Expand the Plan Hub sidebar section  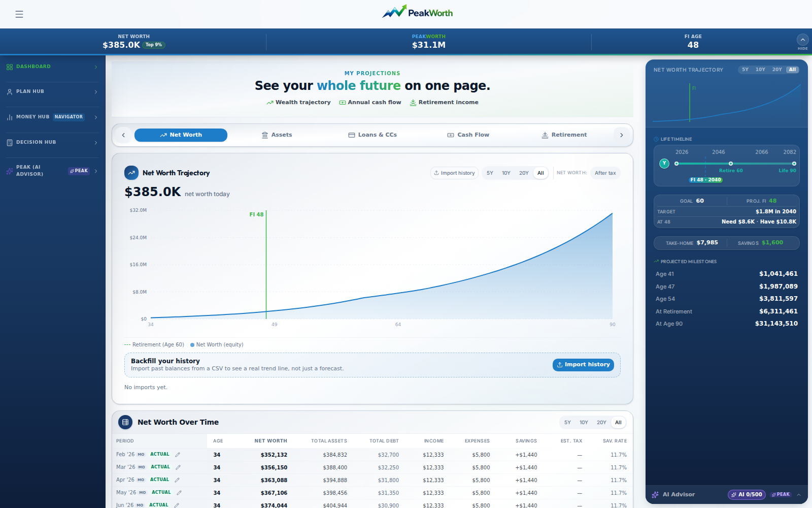point(95,92)
